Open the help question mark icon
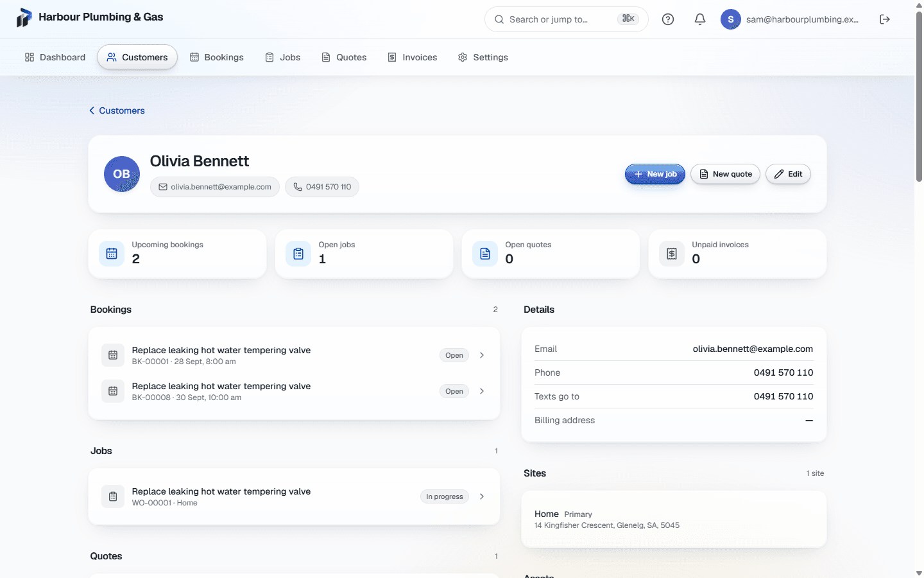Viewport: 924px width, 578px height. [x=668, y=19]
